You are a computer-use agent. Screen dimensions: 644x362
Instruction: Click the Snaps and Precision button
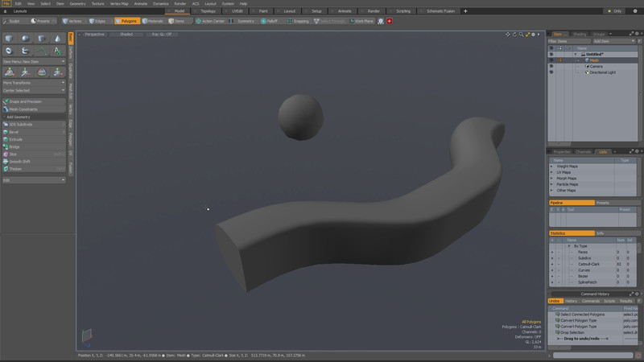coord(34,101)
